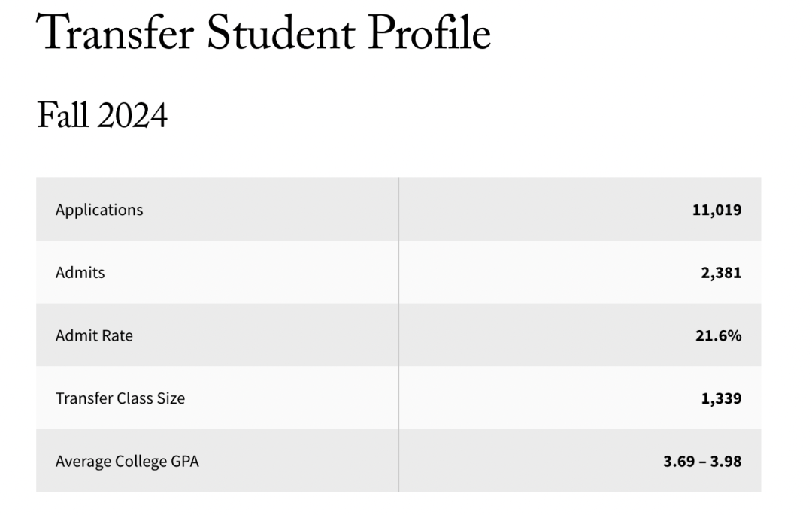Click the 21.6% admit rate value

tap(718, 335)
